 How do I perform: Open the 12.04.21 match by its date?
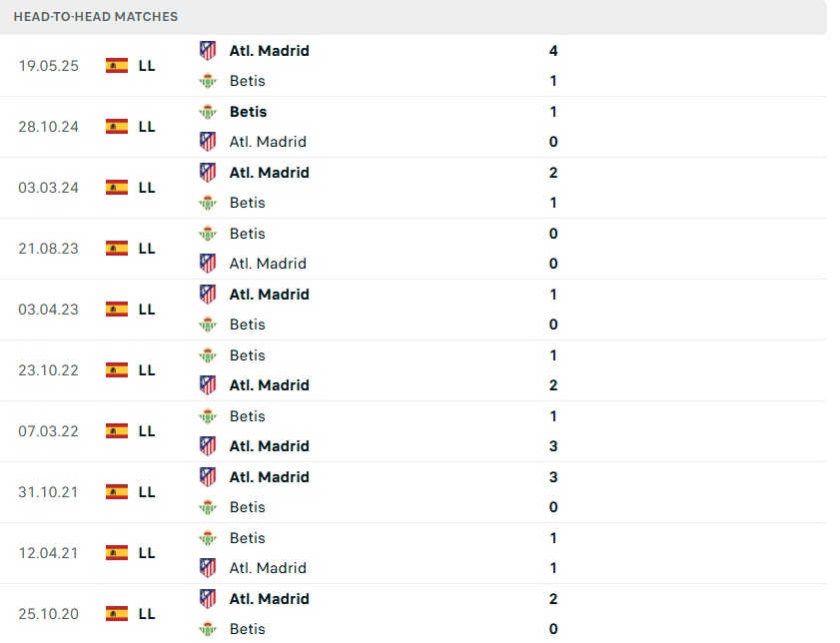tap(48, 553)
